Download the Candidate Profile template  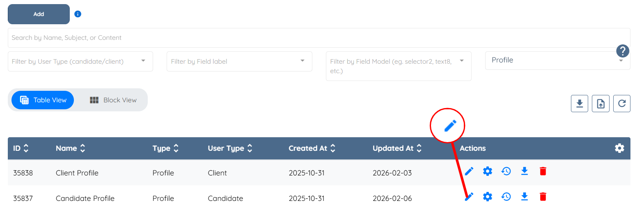tap(524, 197)
